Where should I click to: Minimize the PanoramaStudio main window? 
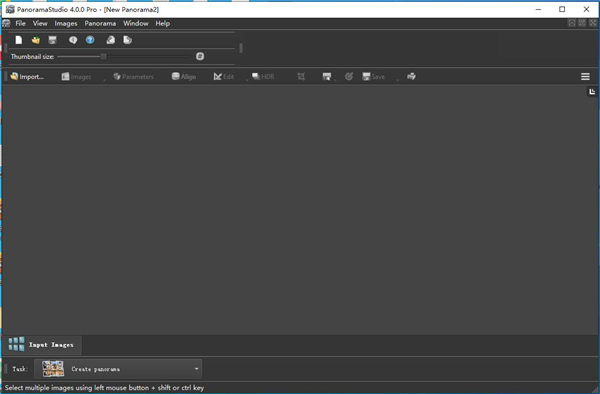click(x=538, y=9)
